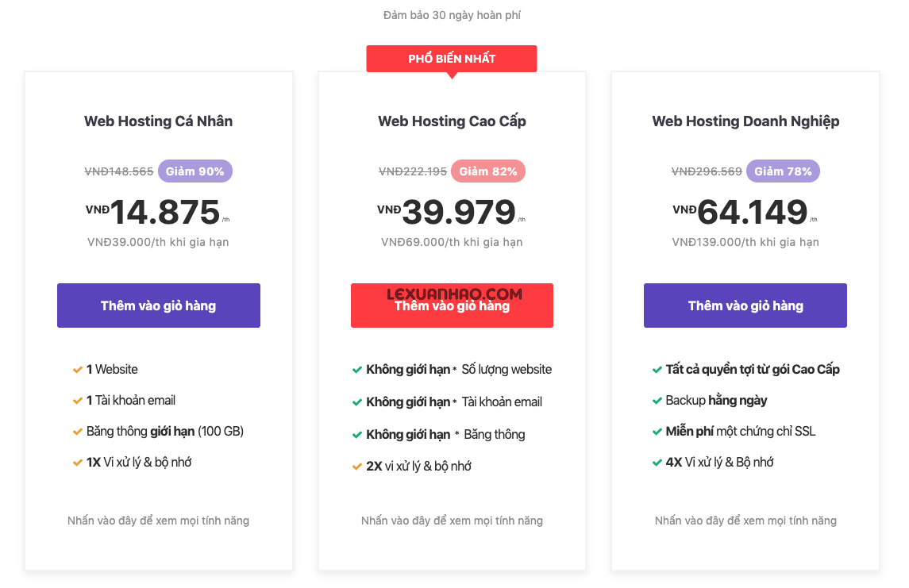Click checkmark icon beside 1 Website
Screen dimensions: 909x588
coord(77,370)
